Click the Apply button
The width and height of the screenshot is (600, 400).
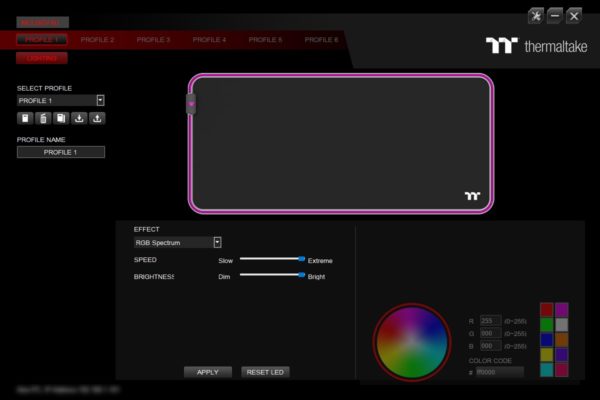click(208, 372)
